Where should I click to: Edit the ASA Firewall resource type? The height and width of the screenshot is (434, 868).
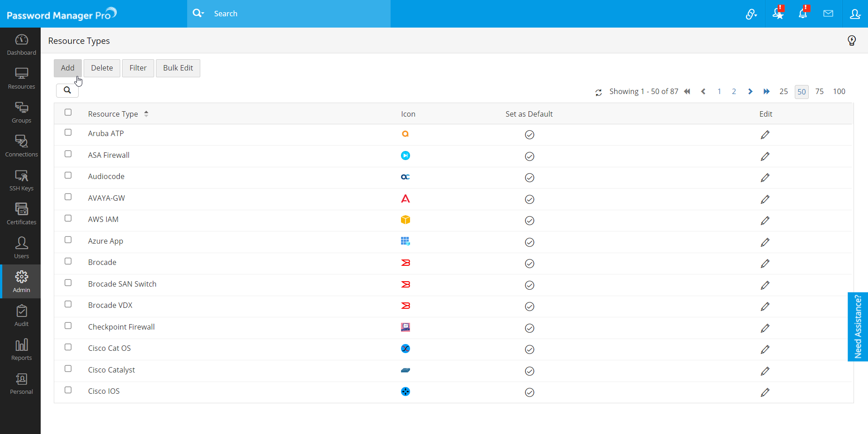click(765, 156)
